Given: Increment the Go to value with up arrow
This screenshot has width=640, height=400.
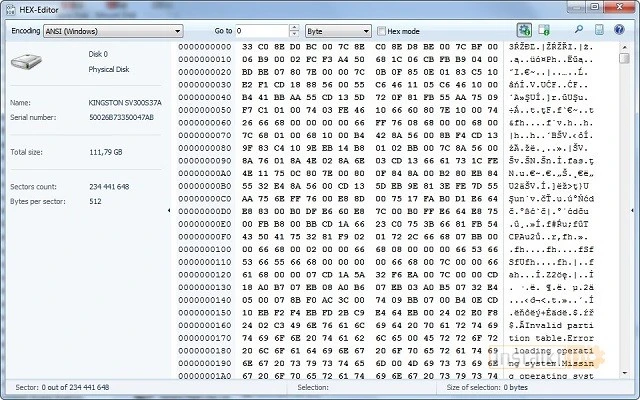Looking at the screenshot, I should (x=294, y=28).
